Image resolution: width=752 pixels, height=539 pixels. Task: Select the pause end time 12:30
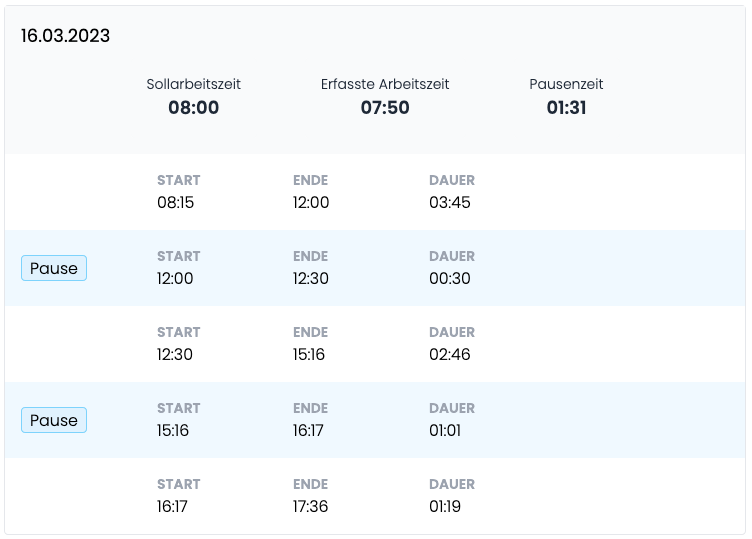click(311, 278)
